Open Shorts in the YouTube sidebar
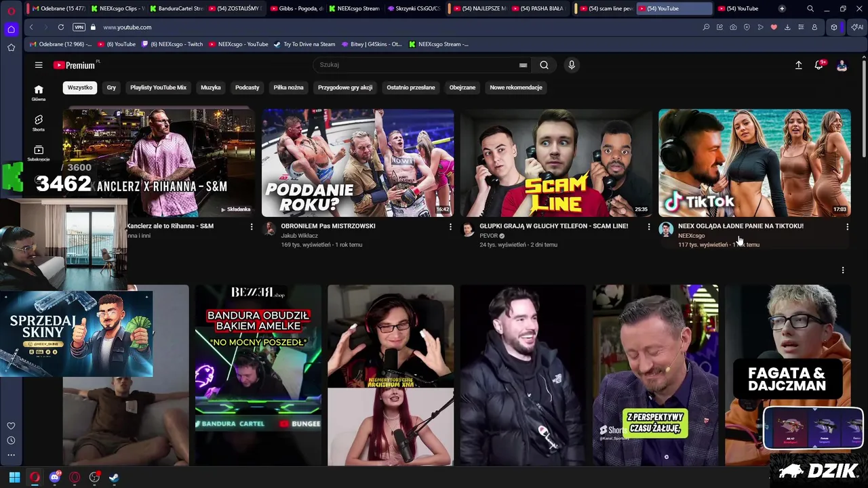 point(39,123)
